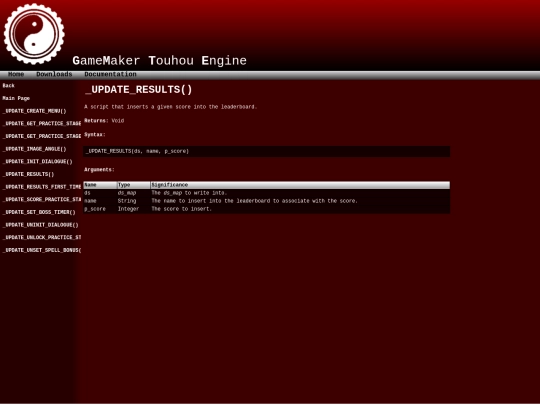Click the GameMaker Touhou Engine title

click(x=159, y=61)
